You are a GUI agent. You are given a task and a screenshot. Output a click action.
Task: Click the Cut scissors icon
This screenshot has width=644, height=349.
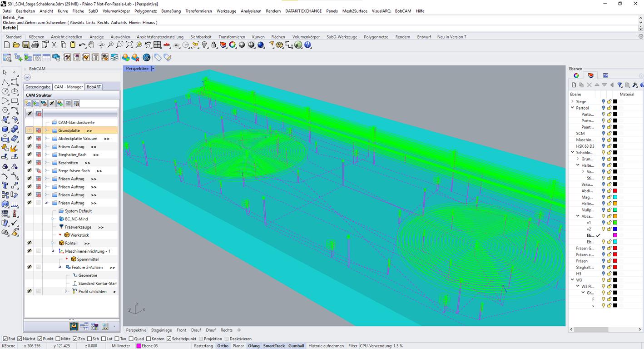pos(54,45)
